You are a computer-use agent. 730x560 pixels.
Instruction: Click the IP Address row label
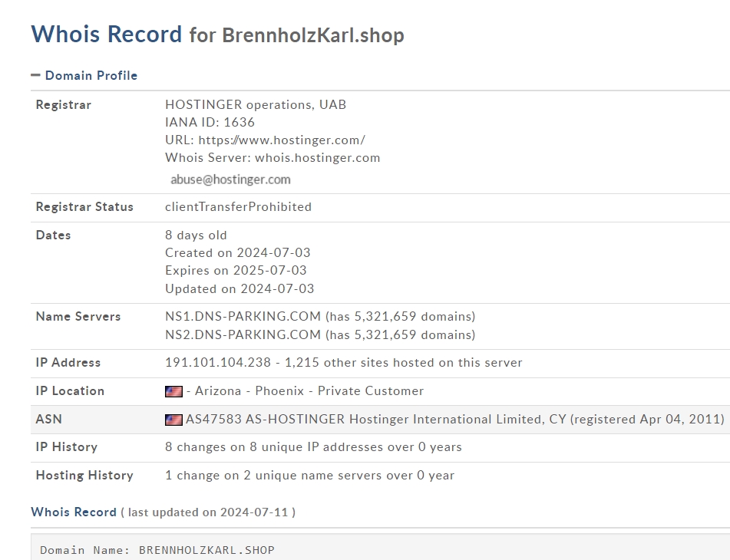[68, 363]
